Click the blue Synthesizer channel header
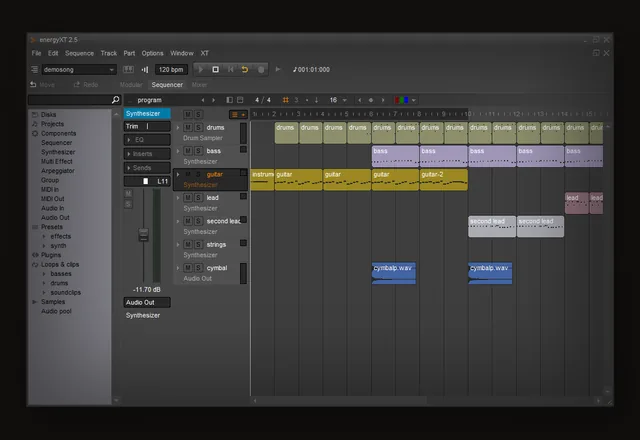Screen dimensions: 640x440 pos(147,113)
